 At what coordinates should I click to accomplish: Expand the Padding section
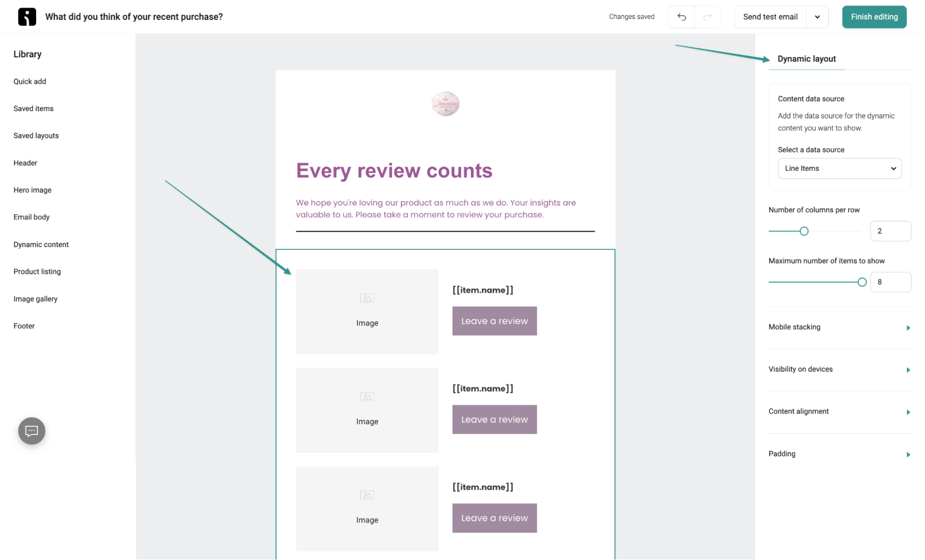coord(839,454)
